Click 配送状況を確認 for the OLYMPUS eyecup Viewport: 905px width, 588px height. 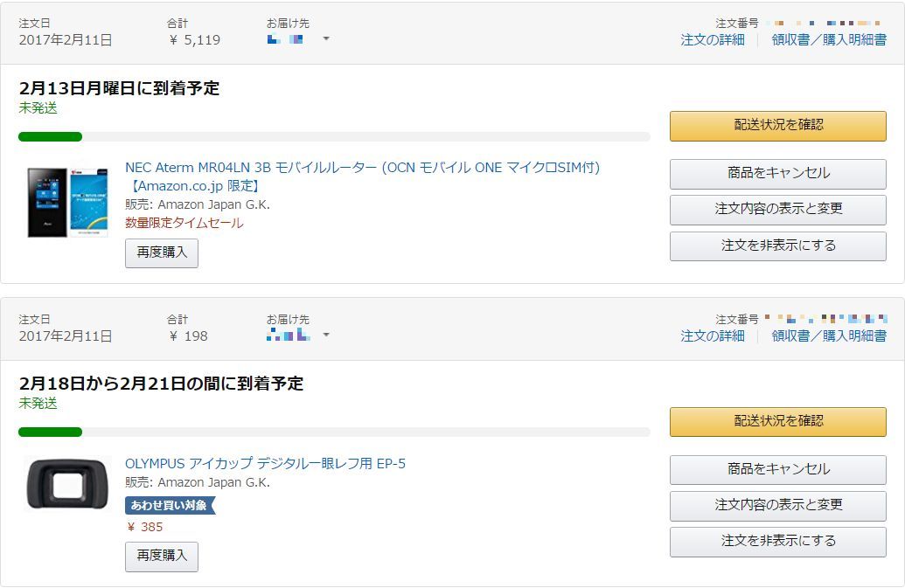tap(777, 421)
